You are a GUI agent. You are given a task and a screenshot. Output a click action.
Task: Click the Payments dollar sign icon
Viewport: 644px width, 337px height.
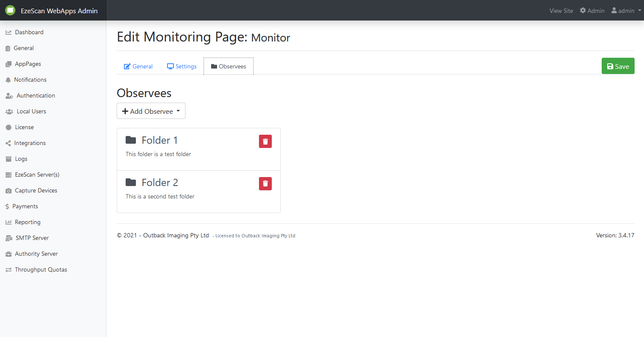tap(7, 207)
